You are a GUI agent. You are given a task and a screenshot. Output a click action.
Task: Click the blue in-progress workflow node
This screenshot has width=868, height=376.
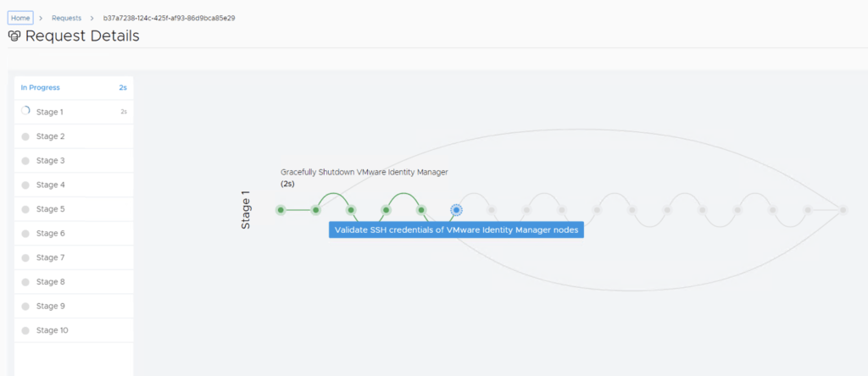tap(456, 209)
